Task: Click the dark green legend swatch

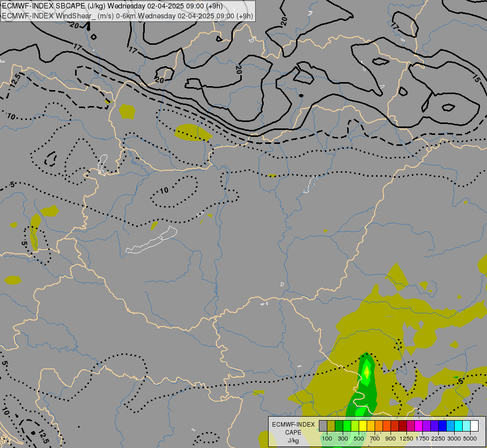Action: 339,426
